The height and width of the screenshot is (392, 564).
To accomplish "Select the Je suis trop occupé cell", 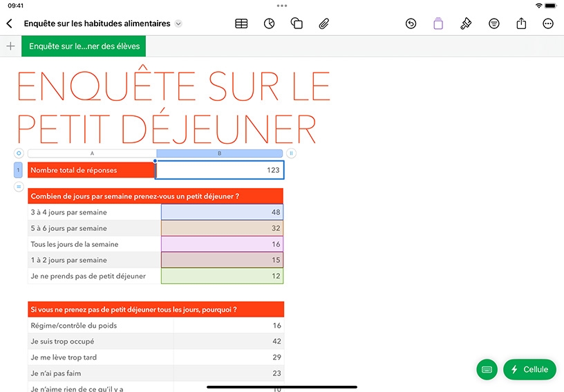I will tap(101, 342).
